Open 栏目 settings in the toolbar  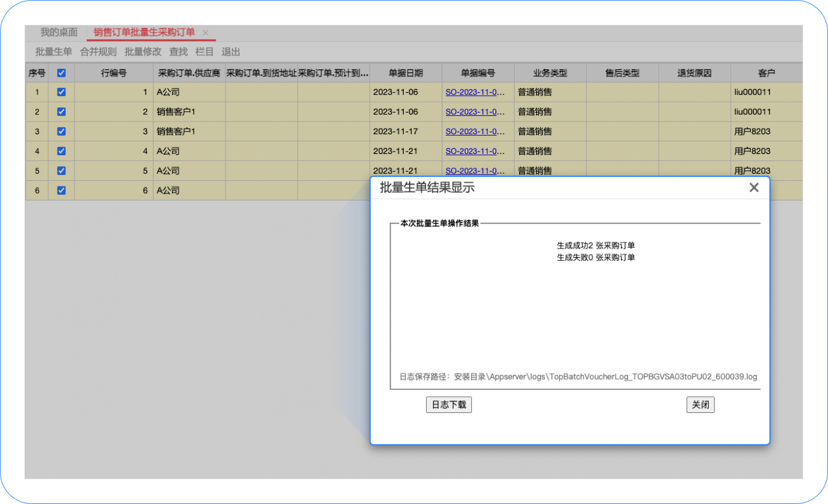click(x=204, y=52)
